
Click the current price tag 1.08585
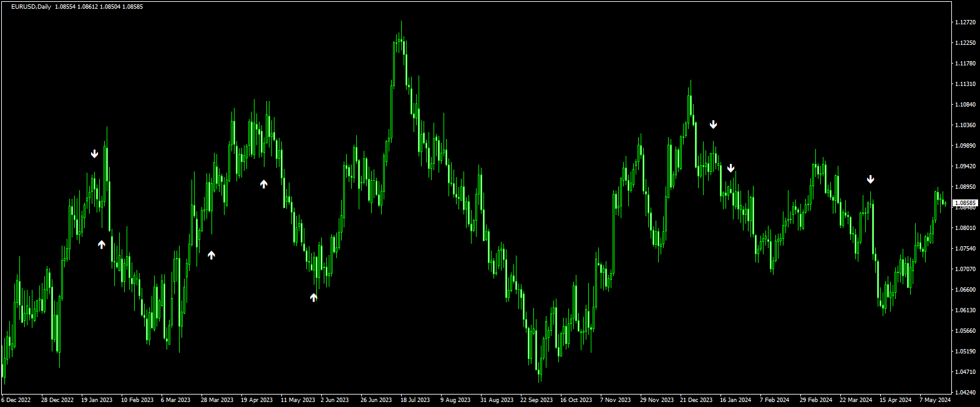coord(966,203)
